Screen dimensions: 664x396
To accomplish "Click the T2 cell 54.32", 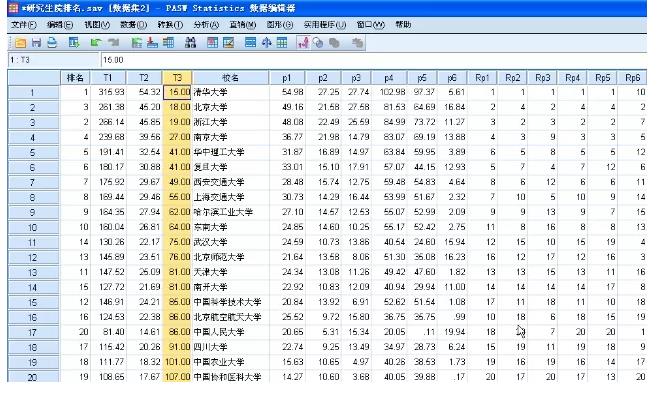I will (x=144, y=92).
